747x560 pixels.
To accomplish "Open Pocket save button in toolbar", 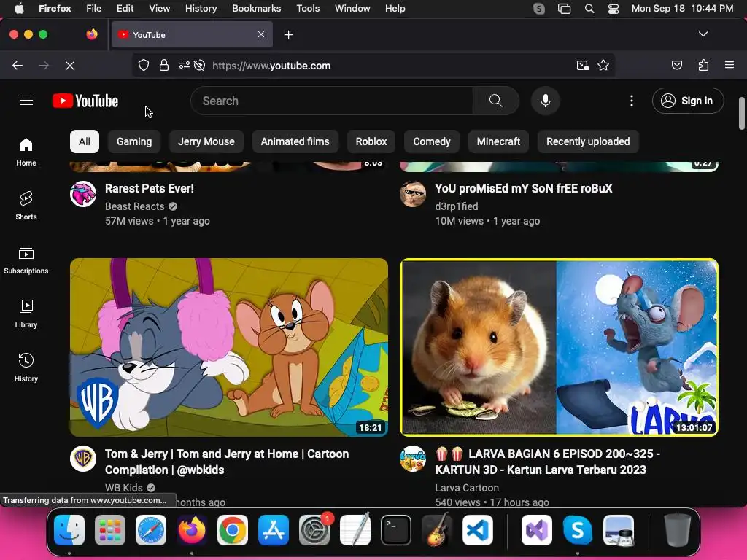I will pos(676,65).
